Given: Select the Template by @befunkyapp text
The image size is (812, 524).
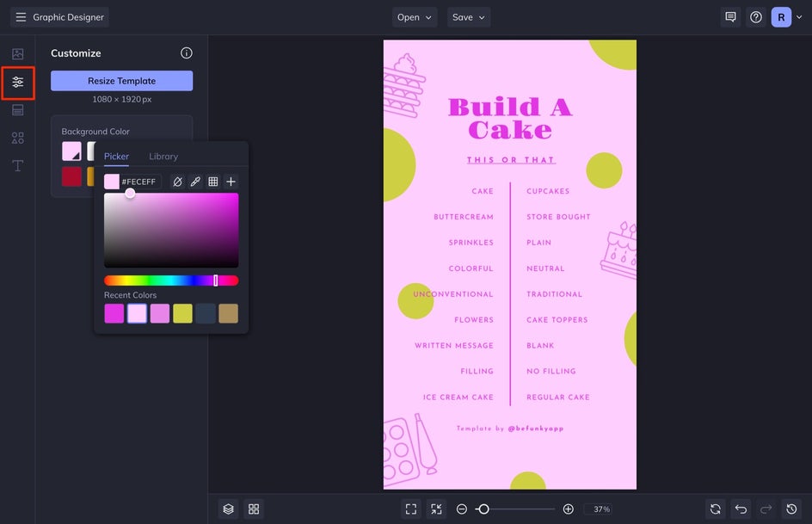Looking at the screenshot, I should pyautogui.click(x=510, y=428).
